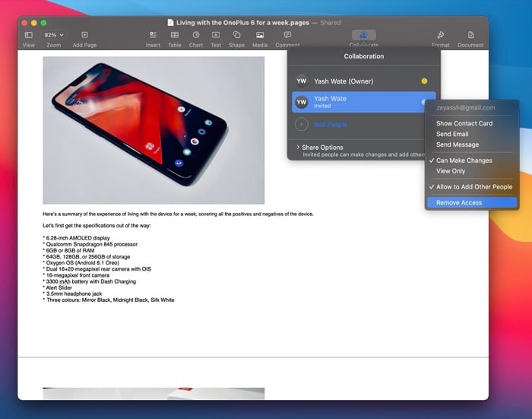Click the owner's YW avatar
The height and width of the screenshot is (419, 532).
point(301,81)
